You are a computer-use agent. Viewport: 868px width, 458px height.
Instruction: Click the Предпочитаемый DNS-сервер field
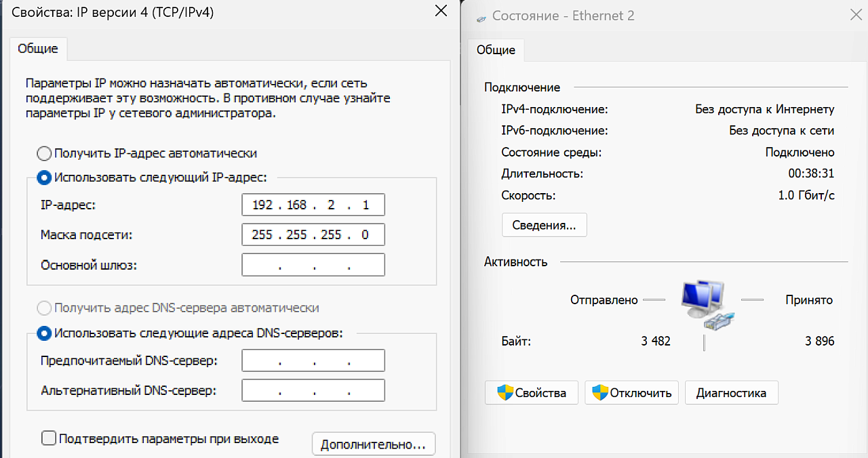click(313, 360)
